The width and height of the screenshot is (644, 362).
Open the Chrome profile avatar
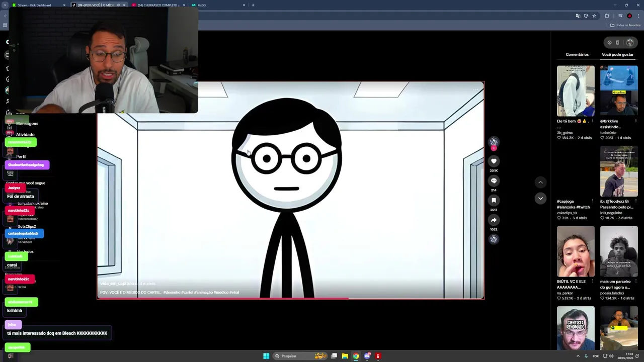pos(629,16)
